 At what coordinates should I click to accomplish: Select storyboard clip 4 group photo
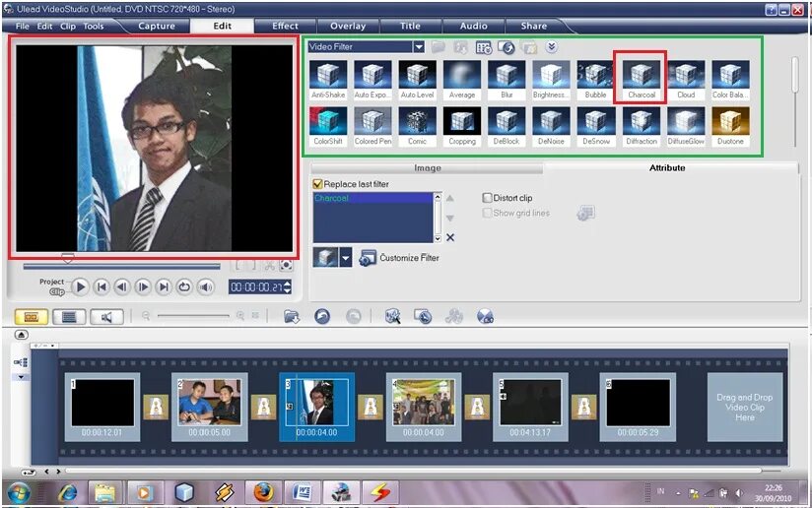424,408
